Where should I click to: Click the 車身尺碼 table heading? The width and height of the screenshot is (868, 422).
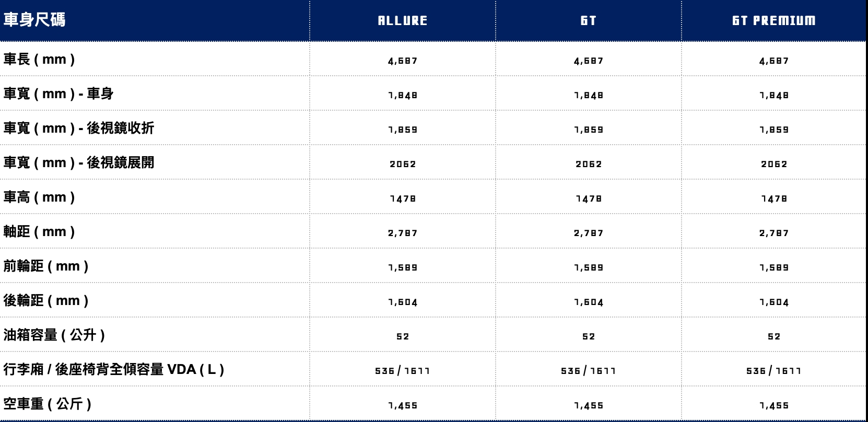pyautogui.click(x=34, y=20)
